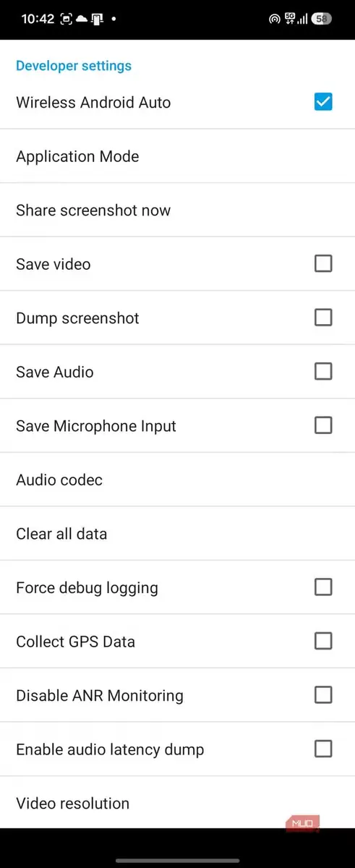The image size is (355, 868).
Task: Tap Share screenshot now
Action: tap(177, 210)
